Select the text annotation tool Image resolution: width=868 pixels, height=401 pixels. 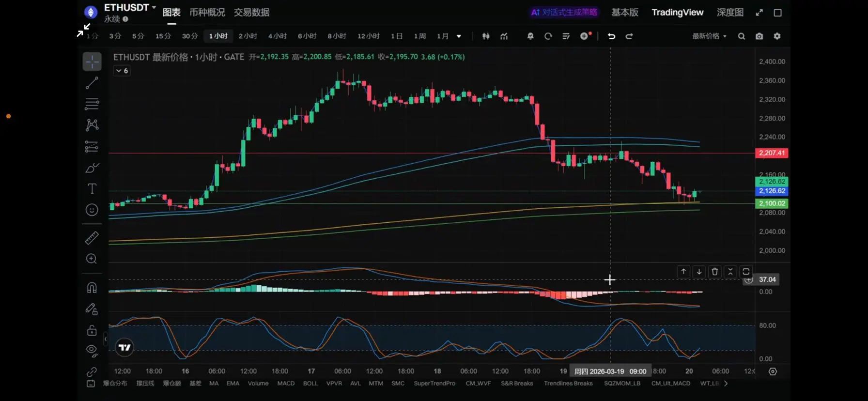92,188
